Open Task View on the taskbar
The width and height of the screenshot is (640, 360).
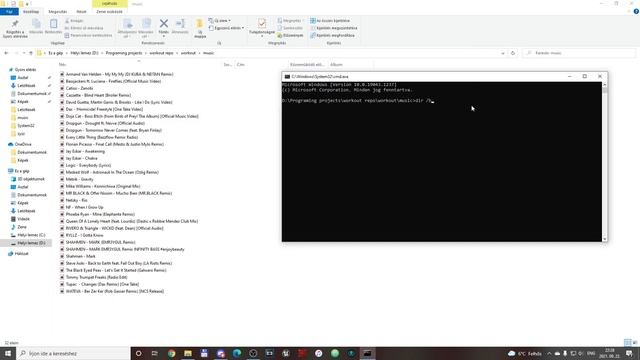point(155,353)
